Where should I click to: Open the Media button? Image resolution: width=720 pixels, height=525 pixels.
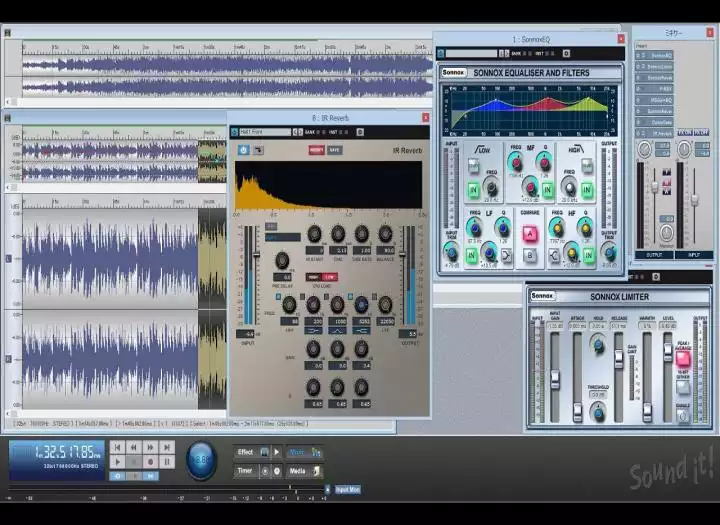[304, 471]
